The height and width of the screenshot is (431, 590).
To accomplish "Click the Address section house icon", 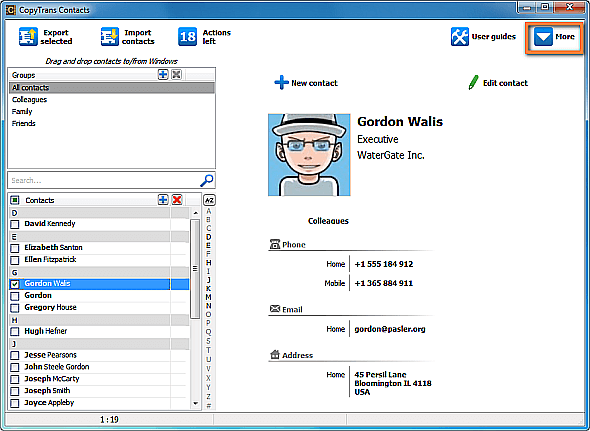I will click(275, 355).
